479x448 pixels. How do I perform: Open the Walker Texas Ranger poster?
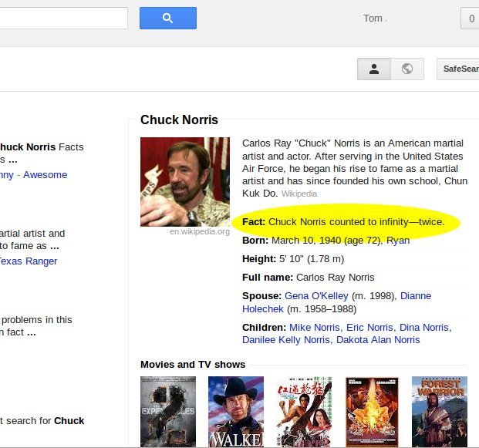click(236, 412)
